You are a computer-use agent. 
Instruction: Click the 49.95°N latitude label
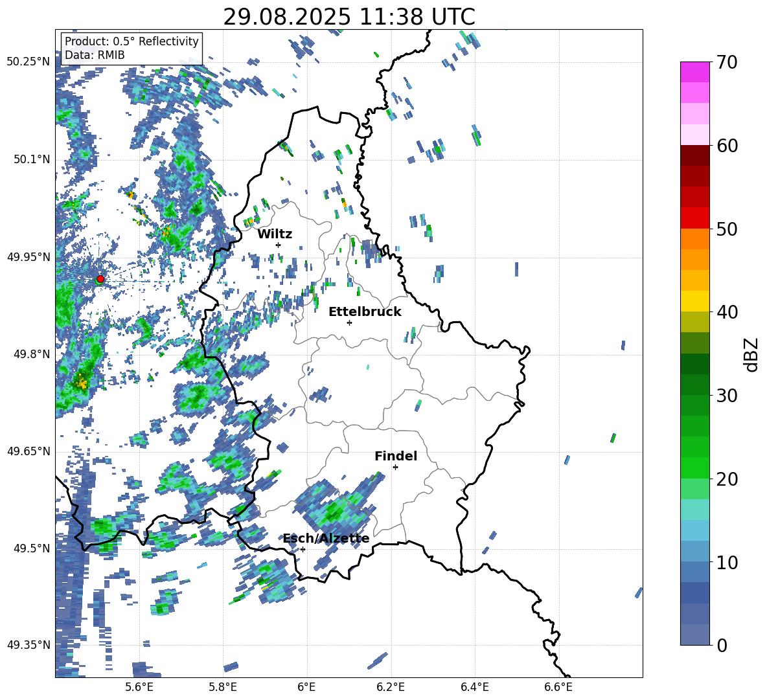point(29,256)
